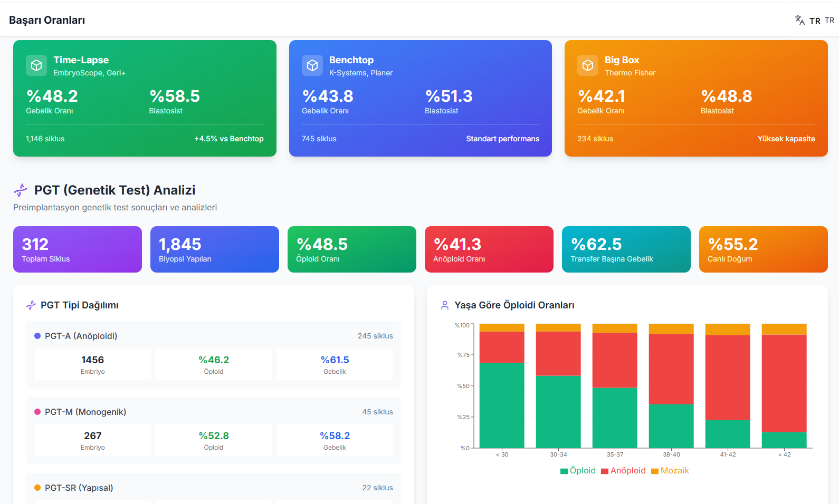Click the 45 siklus count
Screen dimensions: 839x504
[x=377, y=412]
